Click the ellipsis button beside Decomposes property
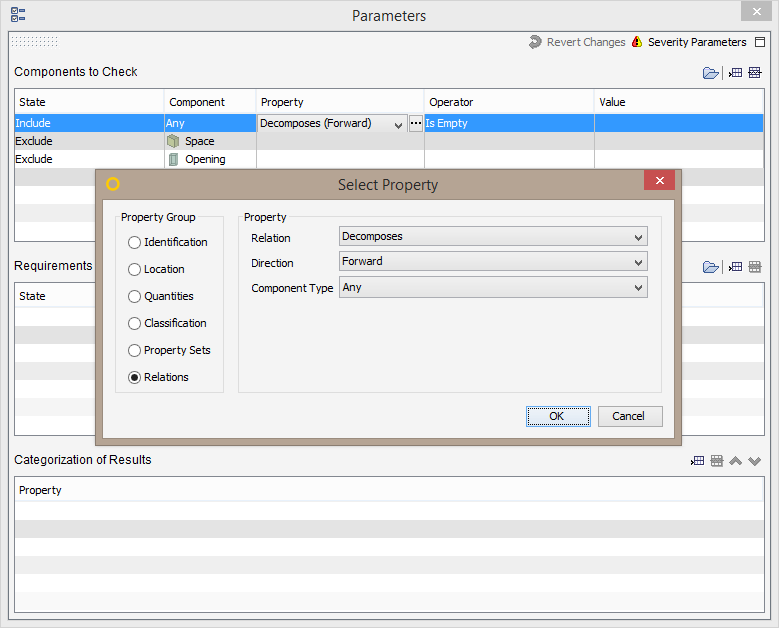 click(x=416, y=123)
